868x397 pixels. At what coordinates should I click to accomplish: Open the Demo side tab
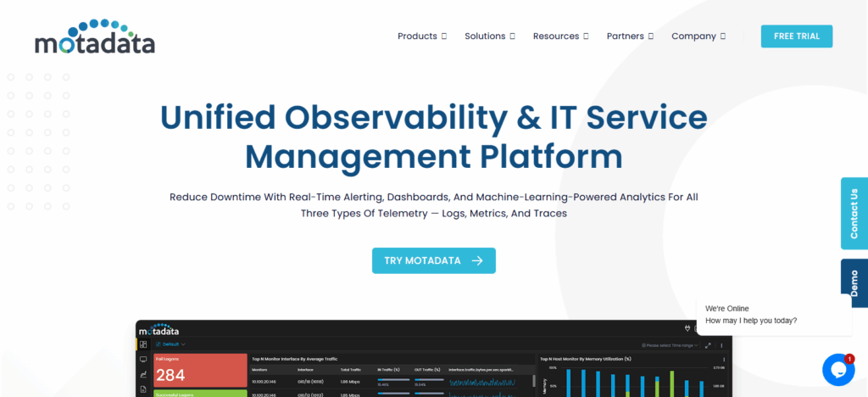[x=854, y=283]
